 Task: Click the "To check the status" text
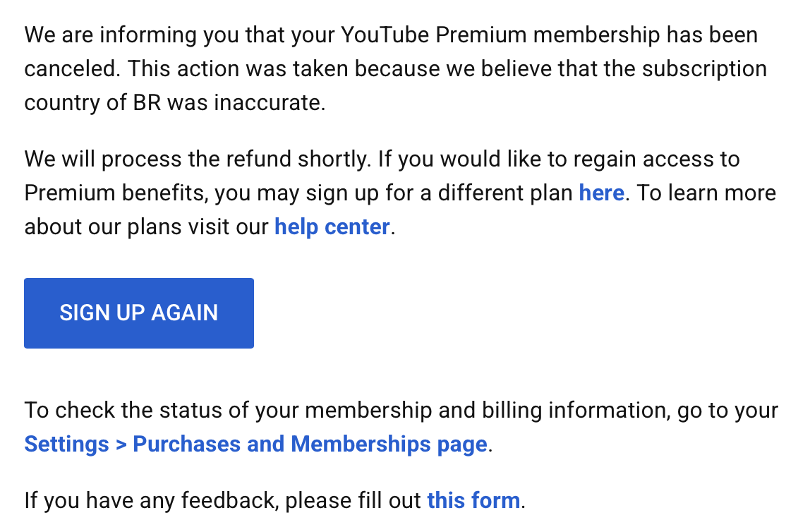click(128, 411)
